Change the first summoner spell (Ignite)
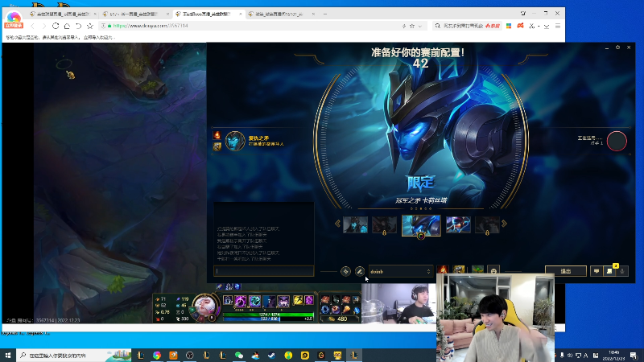 443,270
